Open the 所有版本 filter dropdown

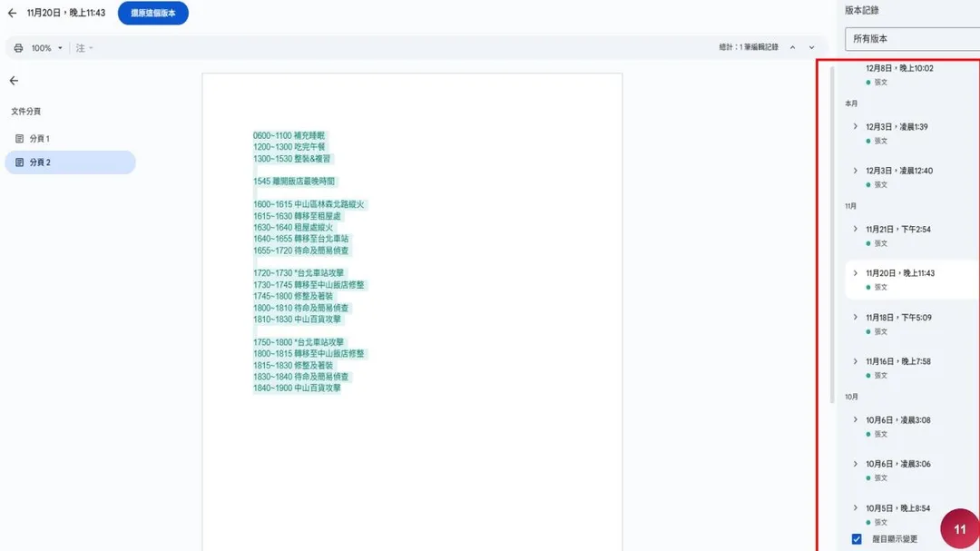tap(912, 39)
